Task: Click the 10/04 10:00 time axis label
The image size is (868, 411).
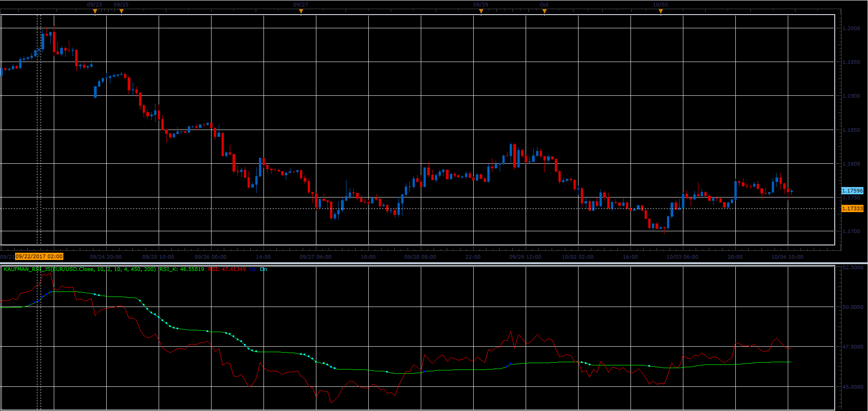Action: click(787, 257)
